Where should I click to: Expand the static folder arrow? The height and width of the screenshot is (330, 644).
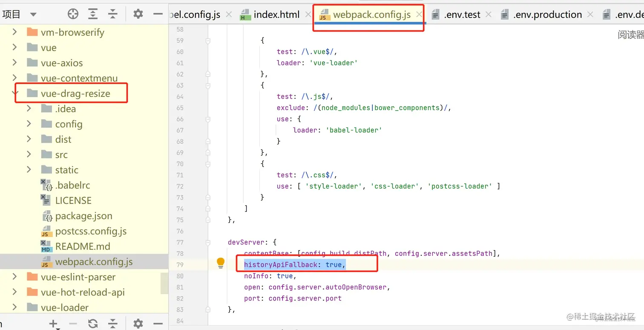pos(29,170)
